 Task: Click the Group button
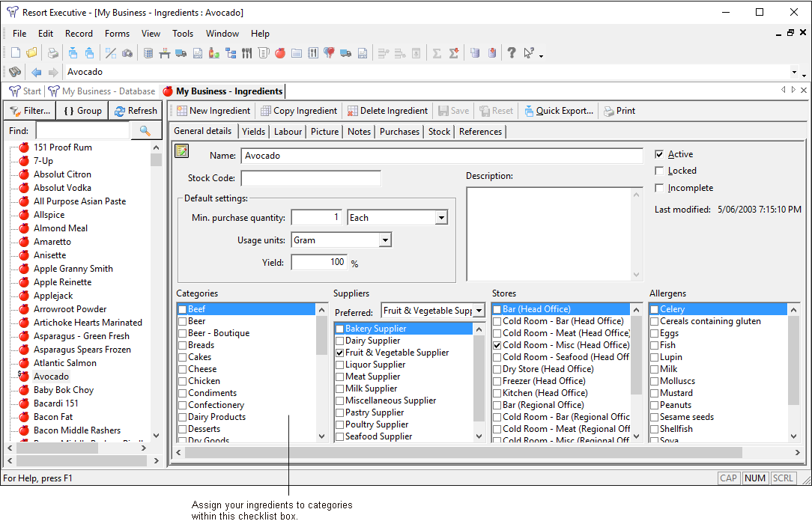pyautogui.click(x=83, y=111)
